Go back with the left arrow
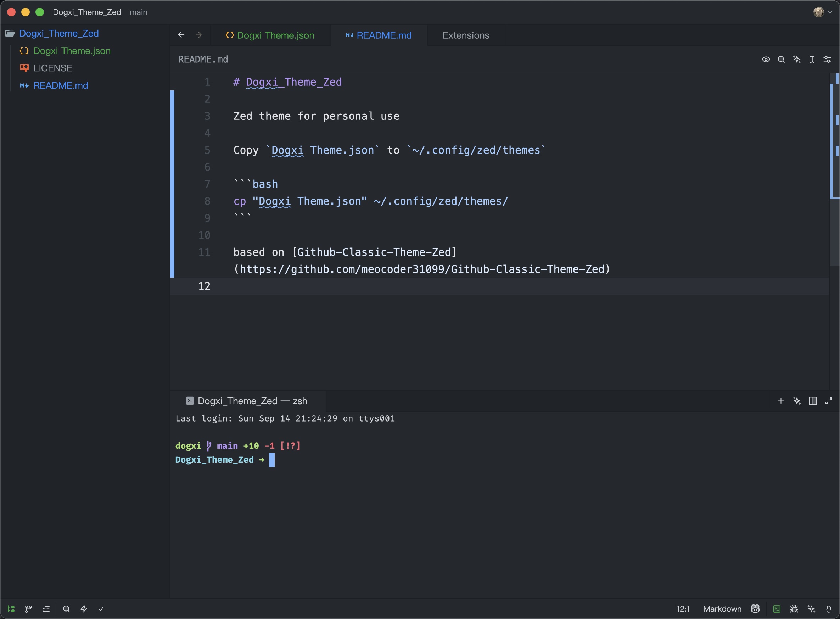Viewport: 840px width, 619px height. [x=181, y=35]
